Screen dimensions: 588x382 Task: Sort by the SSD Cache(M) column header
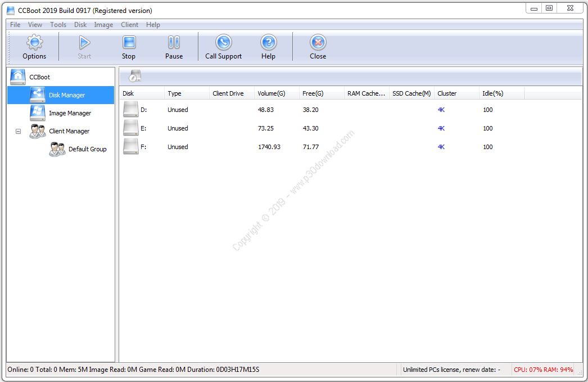411,93
